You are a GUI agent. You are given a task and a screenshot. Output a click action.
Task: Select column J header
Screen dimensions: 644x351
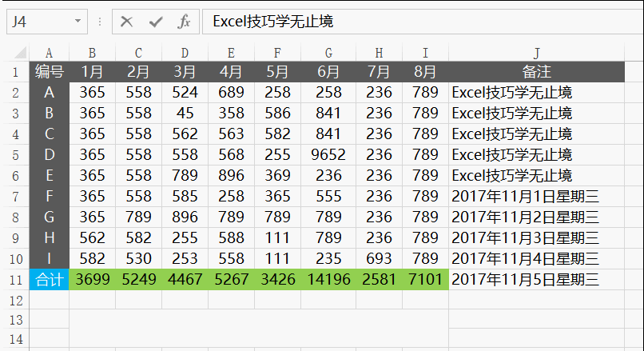point(536,53)
